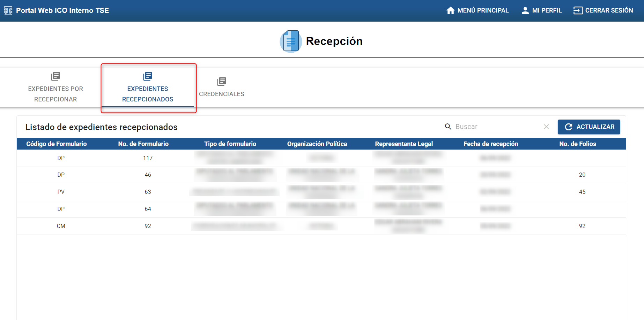Click inside the Buscar search box
The width and height of the screenshot is (644, 320).
(496, 127)
